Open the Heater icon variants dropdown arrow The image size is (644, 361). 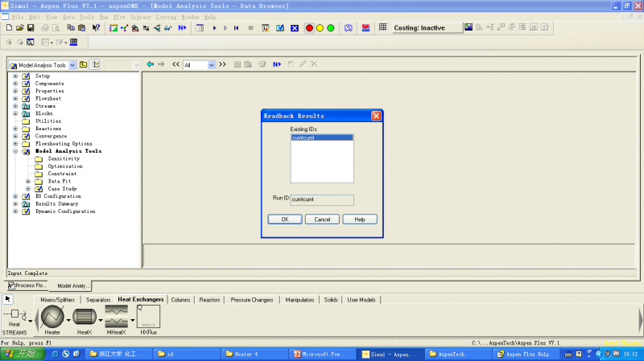[68, 320]
